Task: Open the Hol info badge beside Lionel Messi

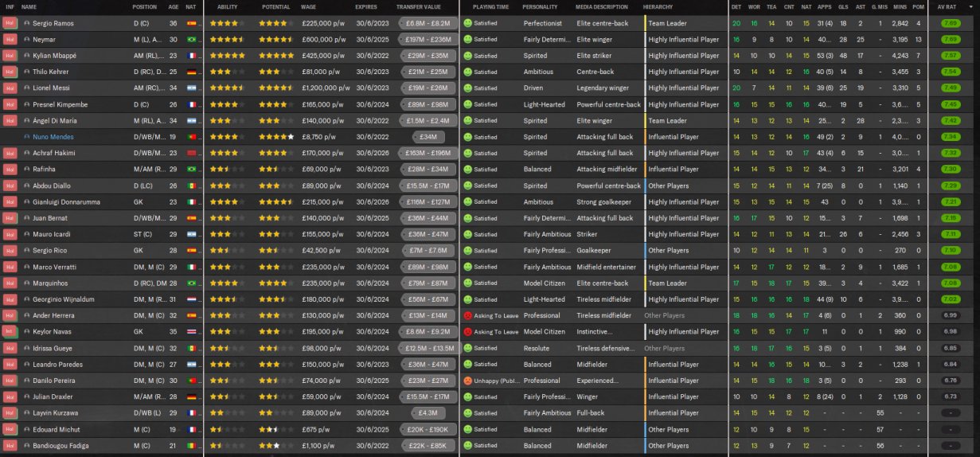Action: [10, 88]
